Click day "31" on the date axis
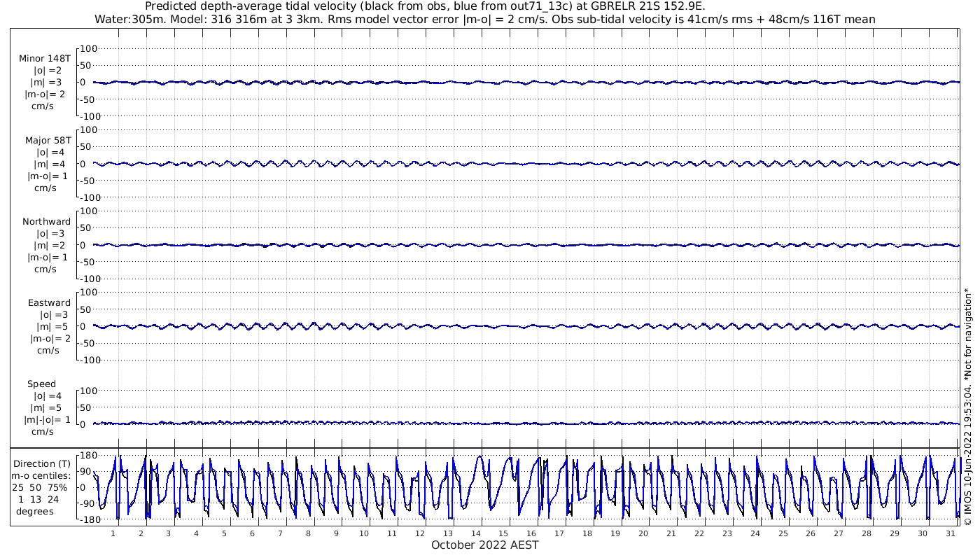 tap(951, 533)
